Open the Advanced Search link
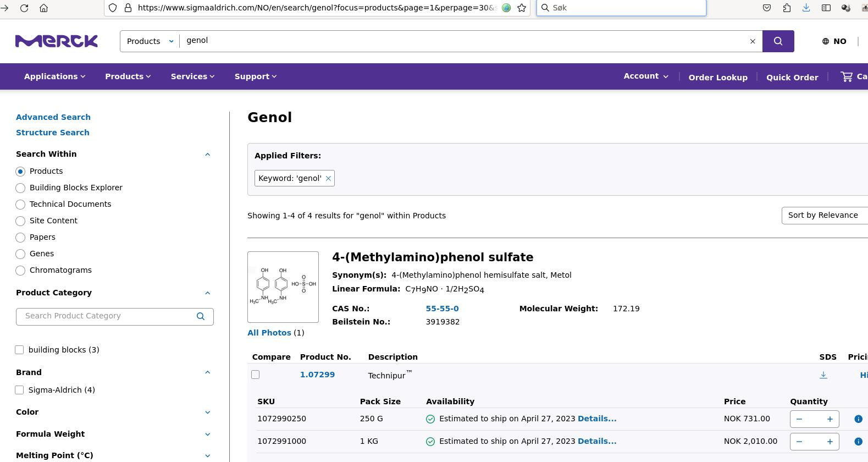The height and width of the screenshot is (462, 868). (x=53, y=117)
